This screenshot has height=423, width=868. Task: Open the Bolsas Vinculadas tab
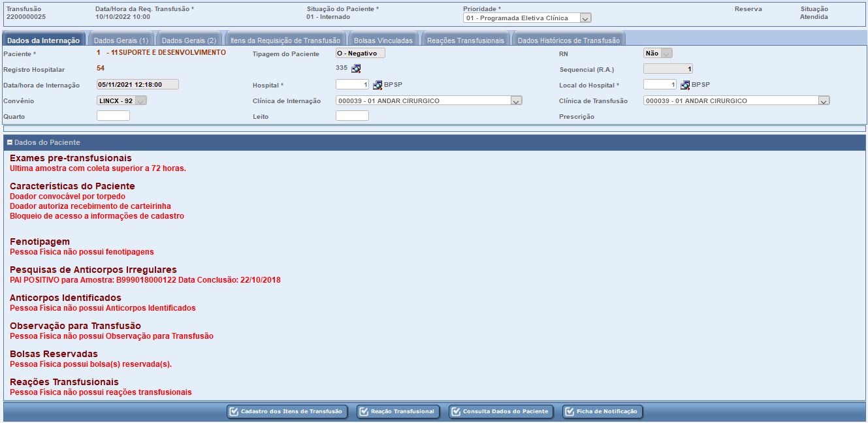click(x=383, y=40)
